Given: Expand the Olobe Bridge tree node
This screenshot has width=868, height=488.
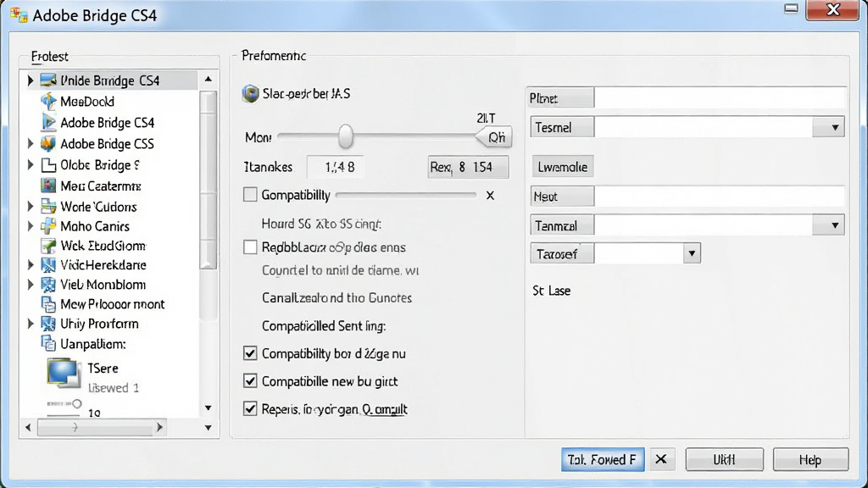Looking at the screenshot, I should click(x=31, y=165).
